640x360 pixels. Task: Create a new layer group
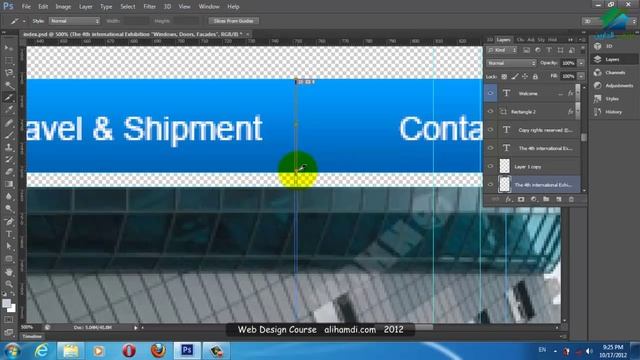(x=546, y=199)
